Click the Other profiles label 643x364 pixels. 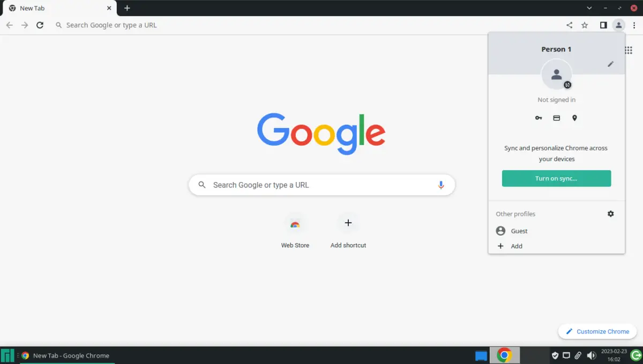(x=515, y=214)
